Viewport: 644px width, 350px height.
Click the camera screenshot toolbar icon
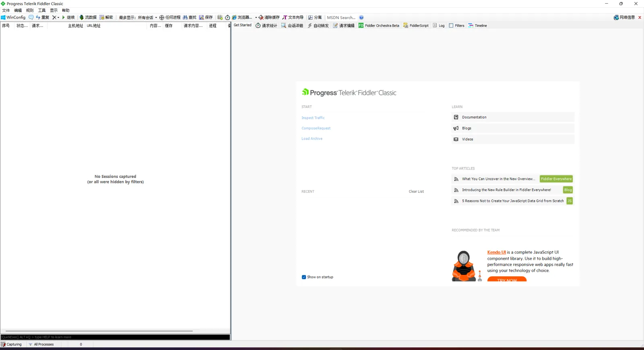click(x=220, y=17)
